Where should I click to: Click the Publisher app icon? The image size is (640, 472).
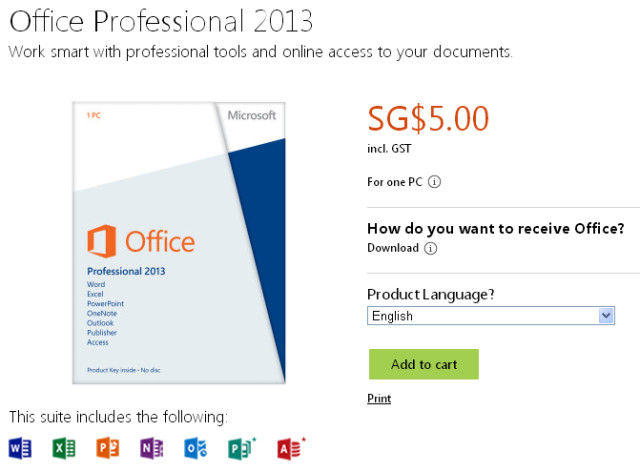click(241, 448)
